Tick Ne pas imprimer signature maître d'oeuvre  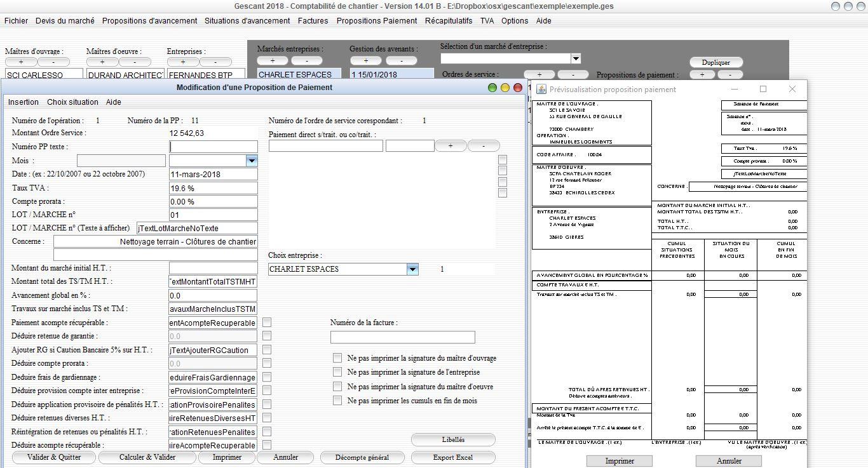337,386
